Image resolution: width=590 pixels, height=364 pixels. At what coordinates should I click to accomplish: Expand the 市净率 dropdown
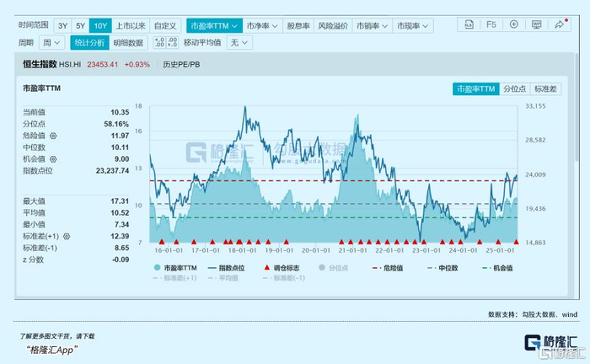coord(262,26)
